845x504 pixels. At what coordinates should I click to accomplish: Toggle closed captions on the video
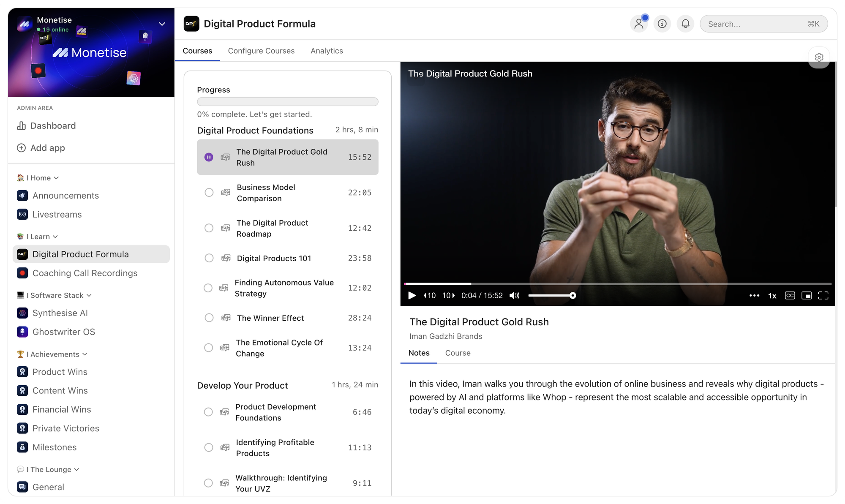(x=790, y=295)
